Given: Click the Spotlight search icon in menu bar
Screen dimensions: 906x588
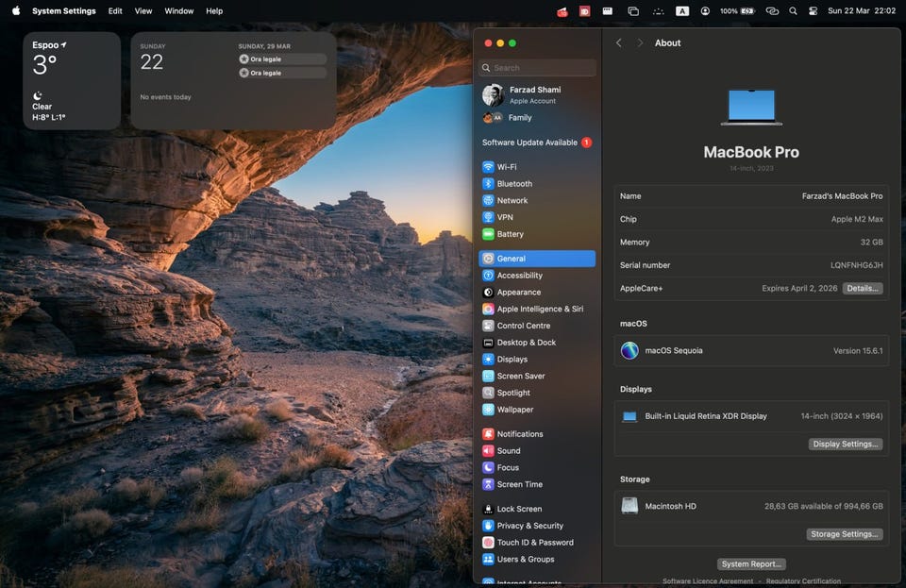Looking at the screenshot, I should [793, 11].
